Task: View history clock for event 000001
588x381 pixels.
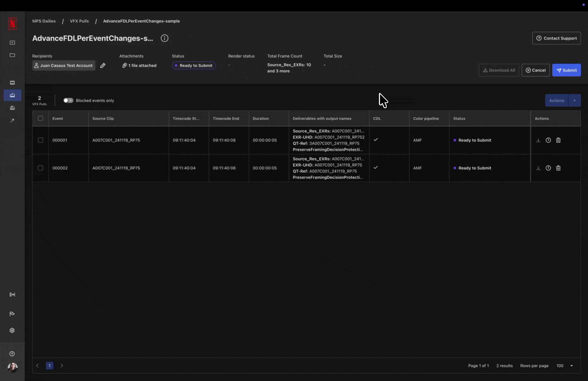Action: point(548,140)
